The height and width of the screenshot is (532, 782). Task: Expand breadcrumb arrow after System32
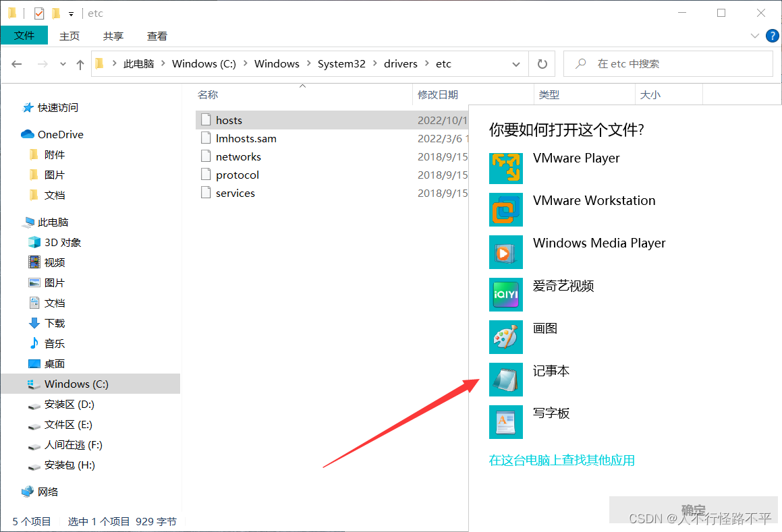[x=375, y=63]
